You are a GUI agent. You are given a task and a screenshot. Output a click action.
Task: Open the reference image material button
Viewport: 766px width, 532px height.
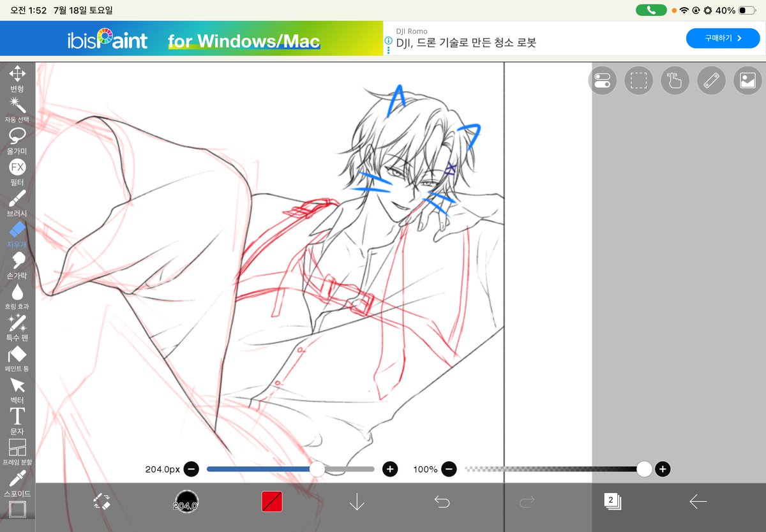coord(748,80)
